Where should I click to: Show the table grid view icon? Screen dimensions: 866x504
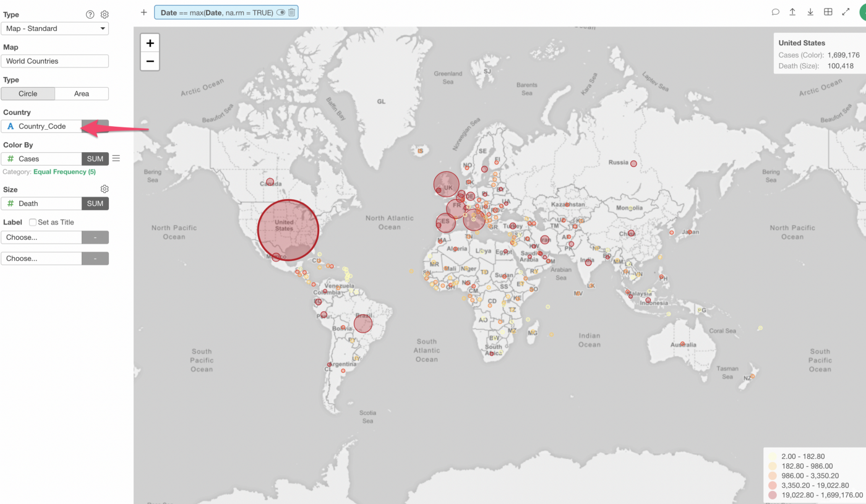pos(828,12)
